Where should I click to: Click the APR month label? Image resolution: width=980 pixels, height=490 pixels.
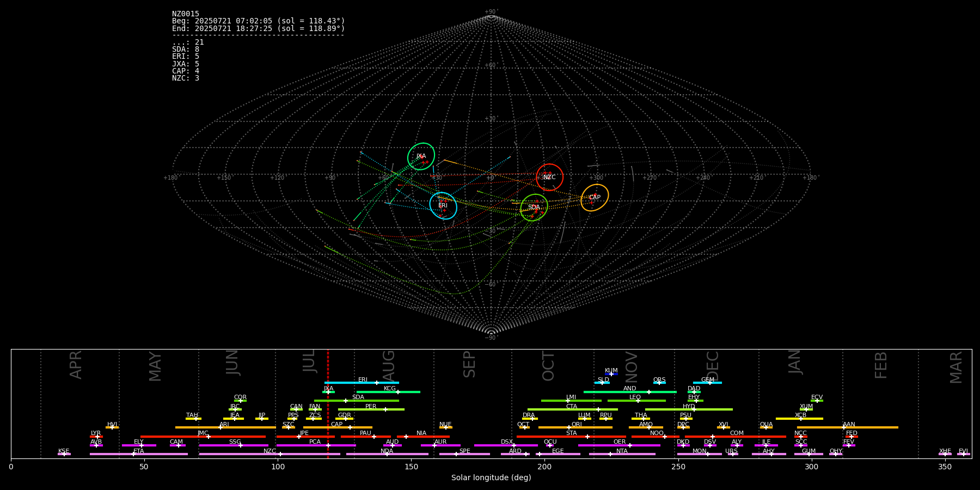(76, 365)
